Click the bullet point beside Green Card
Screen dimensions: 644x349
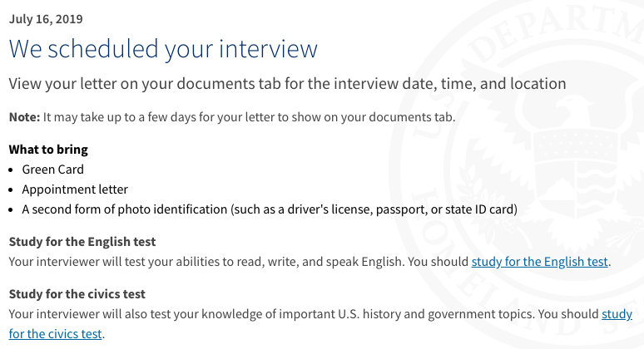tap(11, 170)
